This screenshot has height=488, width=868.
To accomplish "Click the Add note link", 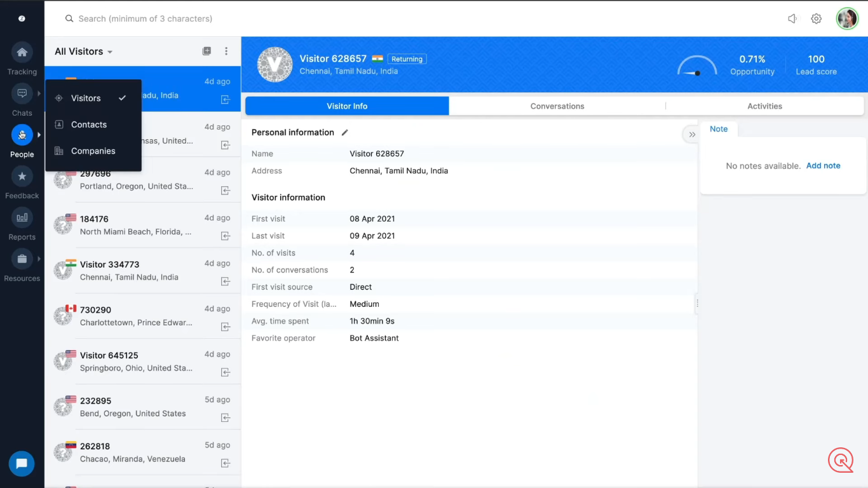I will coord(823,166).
